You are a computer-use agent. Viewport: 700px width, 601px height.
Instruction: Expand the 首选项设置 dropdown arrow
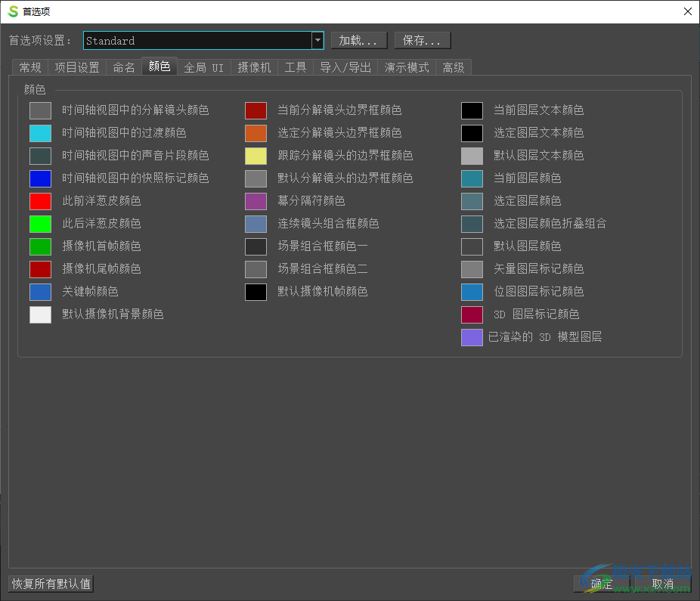[317, 40]
